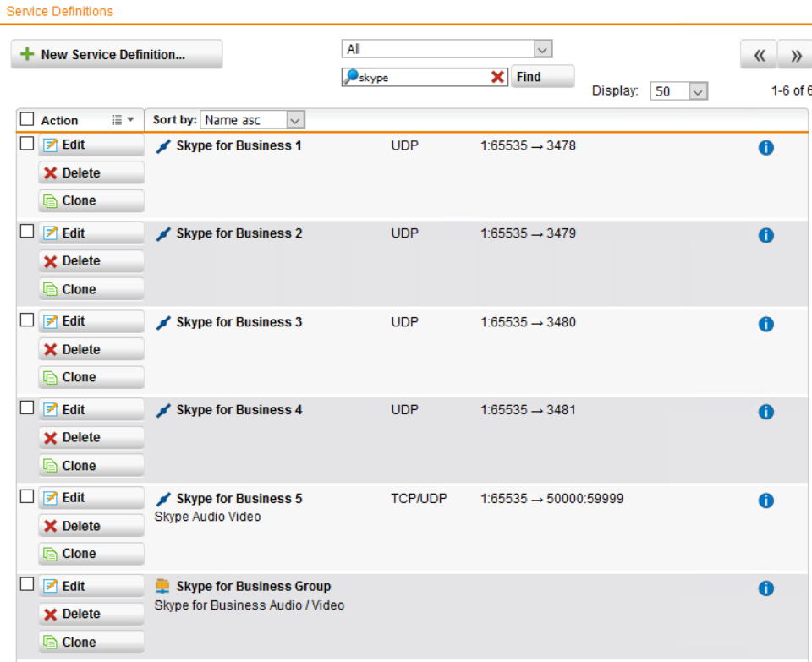This screenshot has width=812, height=662.
Task: Go to the next page with double-right arrows
Action: pos(796,54)
